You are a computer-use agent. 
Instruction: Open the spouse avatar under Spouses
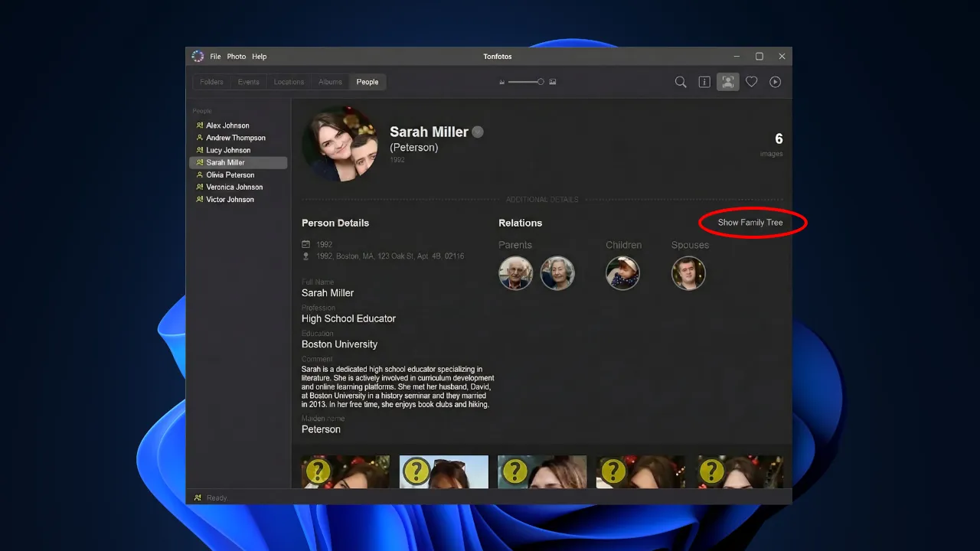point(688,273)
